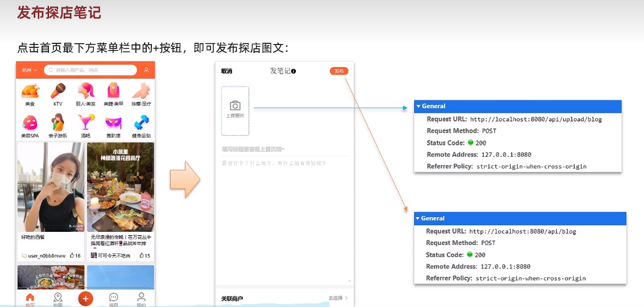
Task: Open the partially visible fried food post
Action: pyautogui.click(x=51, y=277)
